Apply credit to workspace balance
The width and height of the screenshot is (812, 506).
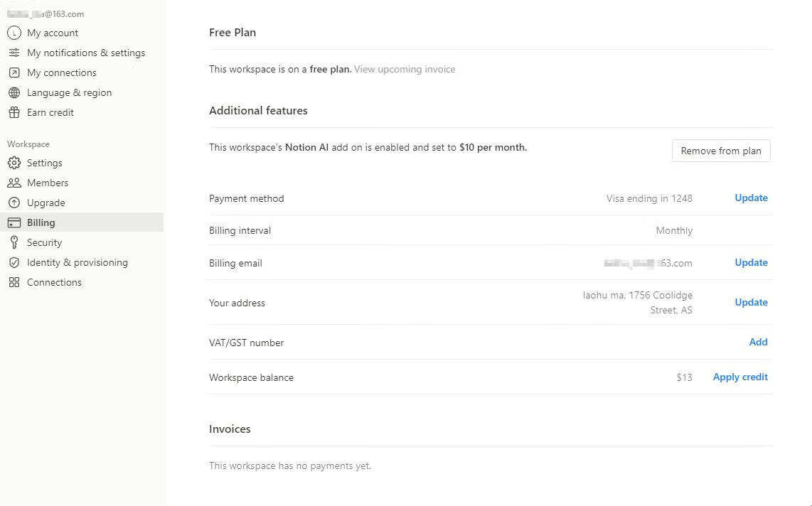tap(740, 377)
